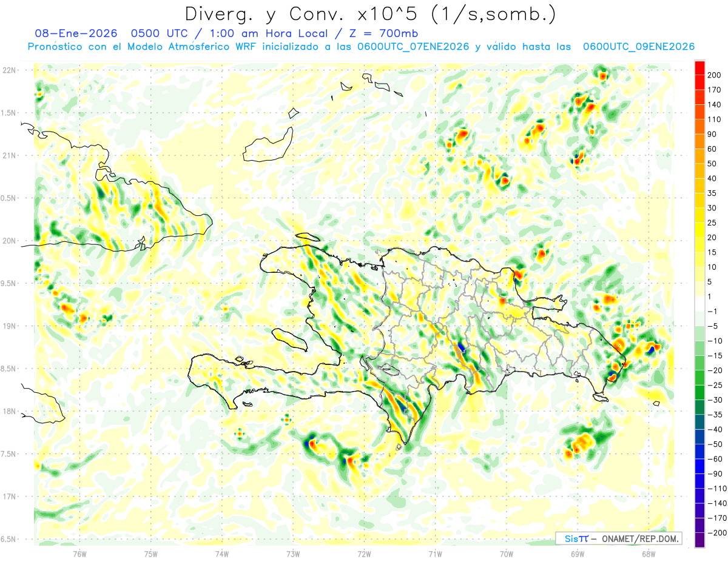
Task: Click the positive 110 colorbar label
Action: 714,119
